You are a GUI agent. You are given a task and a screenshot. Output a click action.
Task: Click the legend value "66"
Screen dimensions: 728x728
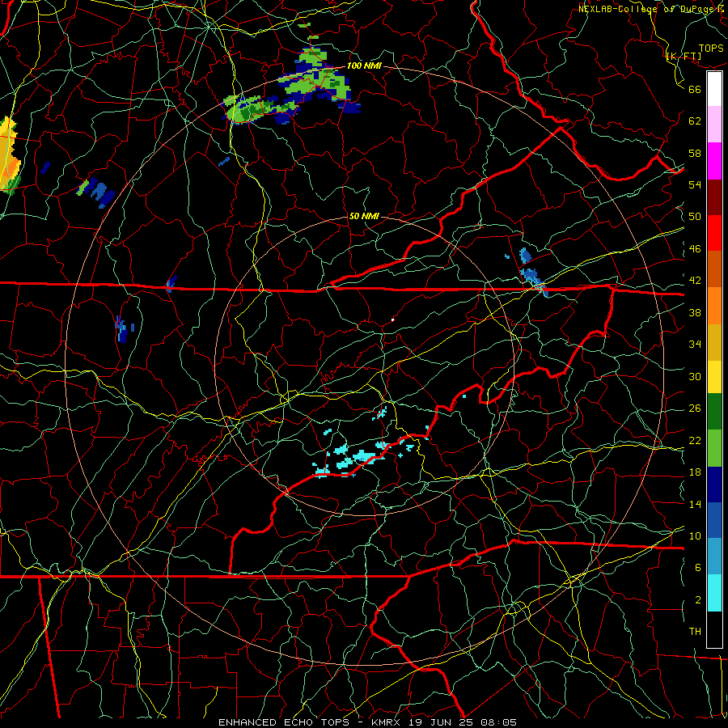click(x=695, y=89)
